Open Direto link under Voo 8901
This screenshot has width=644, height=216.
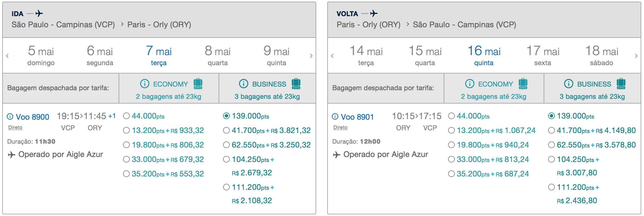click(x=340, y=127)
